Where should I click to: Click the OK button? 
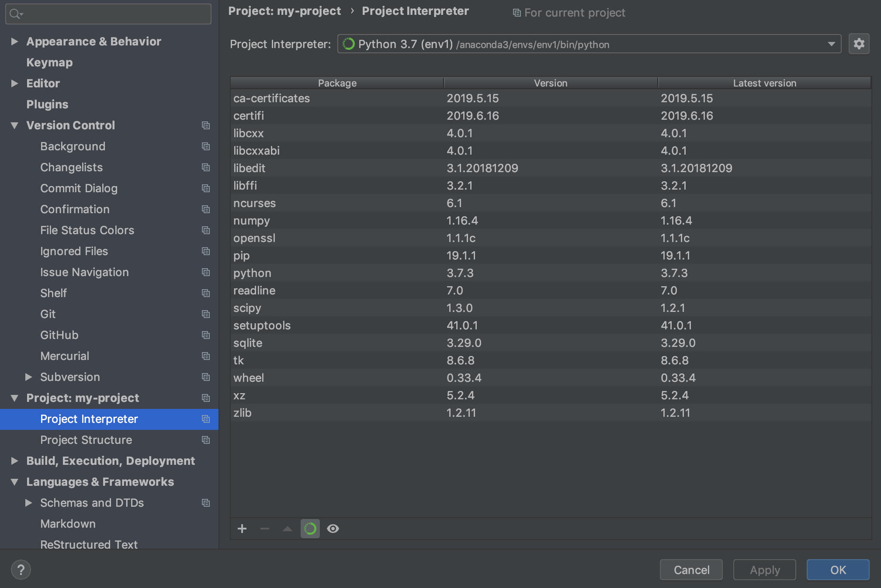[838, 570]
